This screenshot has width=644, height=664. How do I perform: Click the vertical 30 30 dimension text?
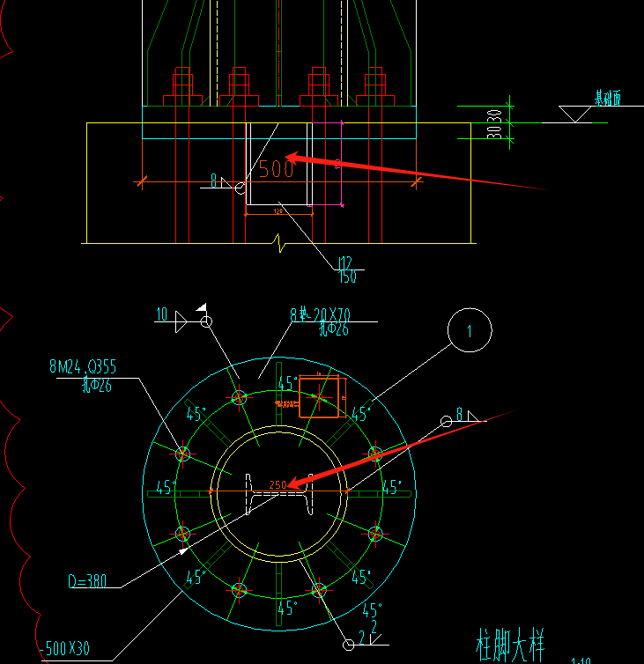pos(494,123)
